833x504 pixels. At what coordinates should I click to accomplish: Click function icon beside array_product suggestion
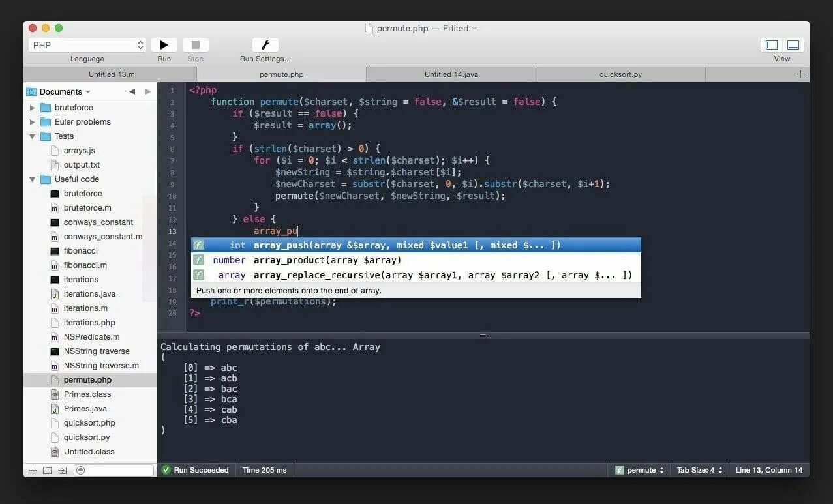199,260
